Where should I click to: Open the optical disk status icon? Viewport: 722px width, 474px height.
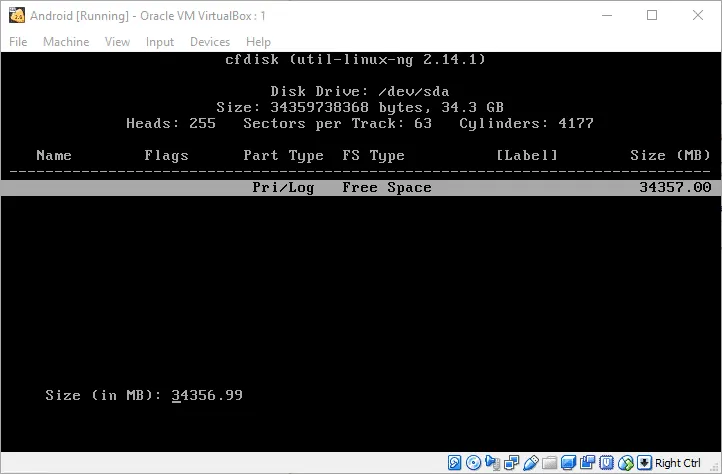(473, 463)
